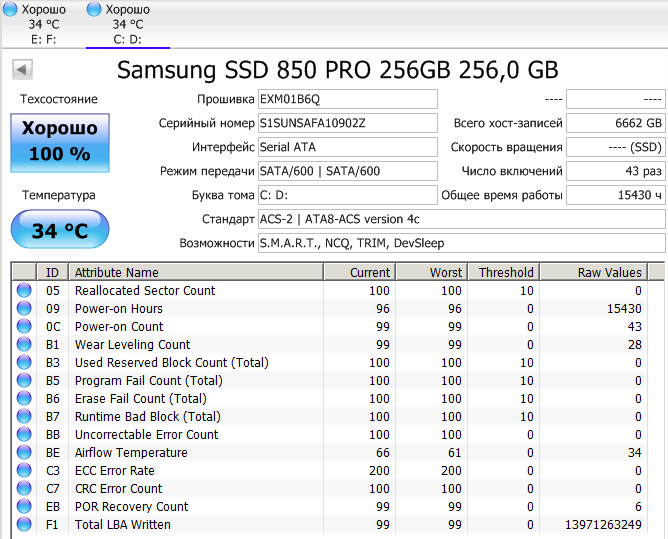Click the status orb for Used Reserved Block Count
This screenshot has width=668, height=539.
(24, 362)
